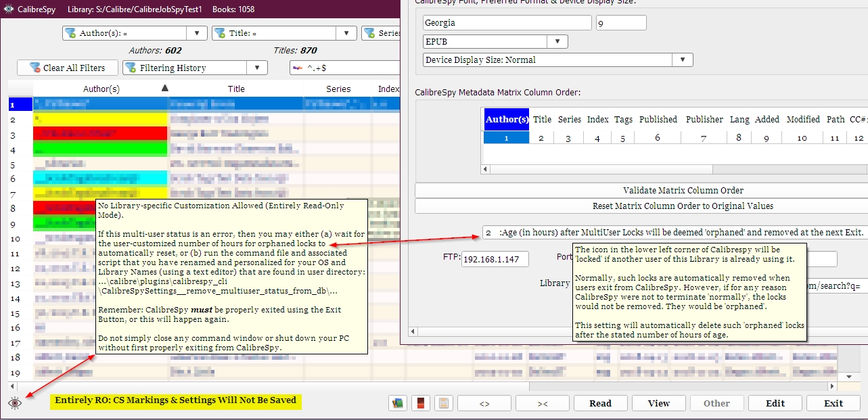
Task: Click the cyan-marked author cell in row 6
Action: point(101,179)
